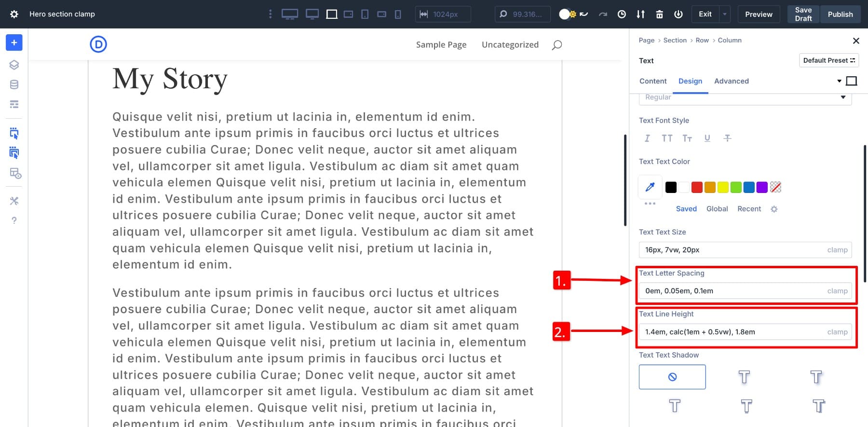This screenshot has height=427, width=868.
Task: Open the Default Preset dropdown
Action: [x=828, y=60]
